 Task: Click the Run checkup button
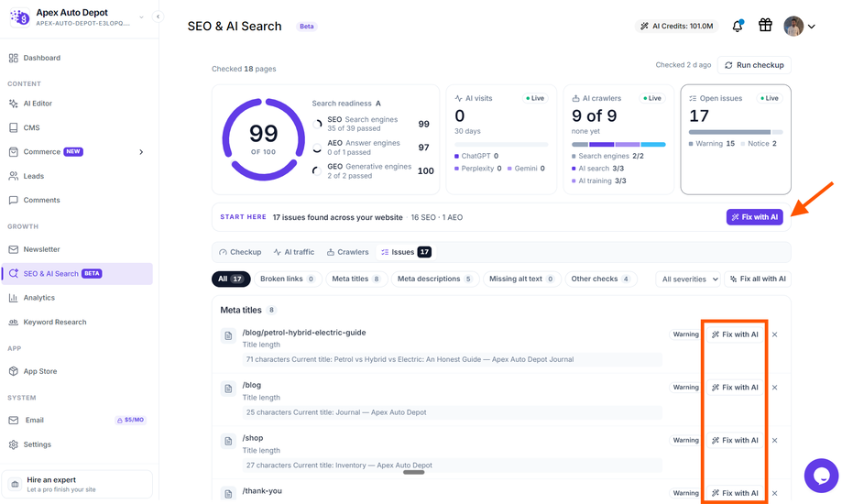pyautogui.click(x=754, y=65)
